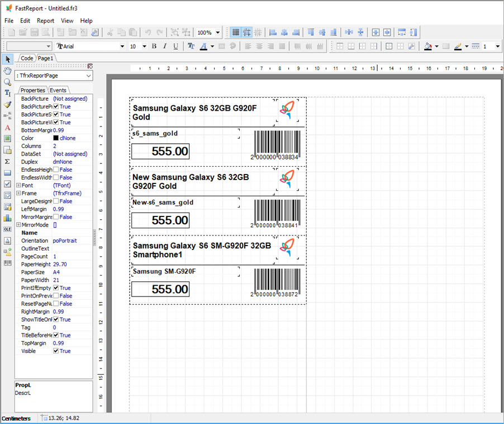Viewport: 504px width, 424px height.
Task: Insert a Text object with the red A tool
Action: point(8,128)
